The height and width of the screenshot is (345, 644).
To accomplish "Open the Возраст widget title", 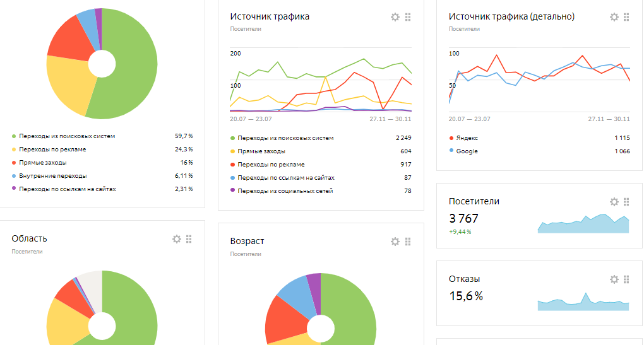I will [x=247, y=241].
